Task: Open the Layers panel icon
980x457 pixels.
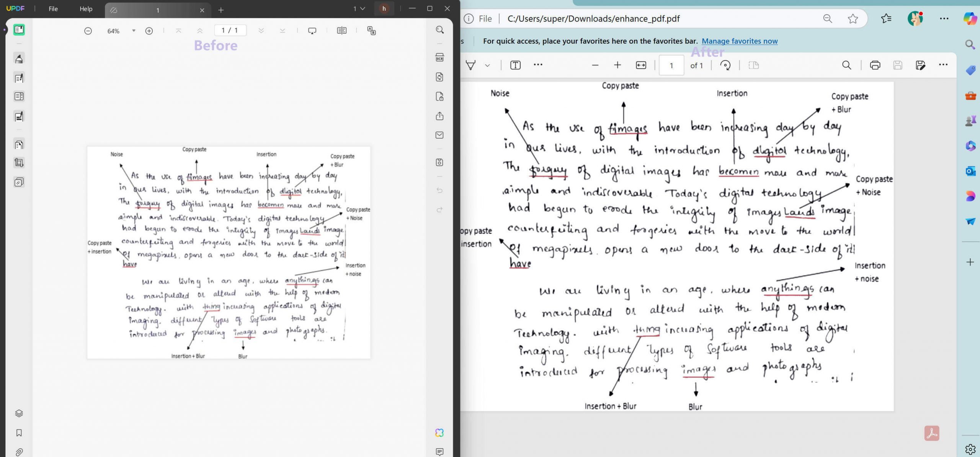Action: (x=19, y=413)
